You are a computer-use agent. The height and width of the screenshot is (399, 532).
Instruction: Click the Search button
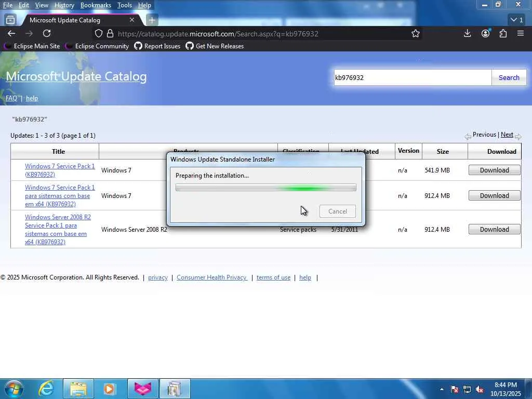tap(509, 78)
